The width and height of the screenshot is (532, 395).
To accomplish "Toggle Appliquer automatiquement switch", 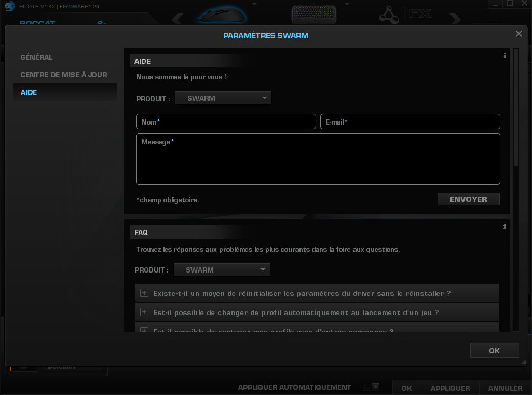I will (x=371, y=387).
